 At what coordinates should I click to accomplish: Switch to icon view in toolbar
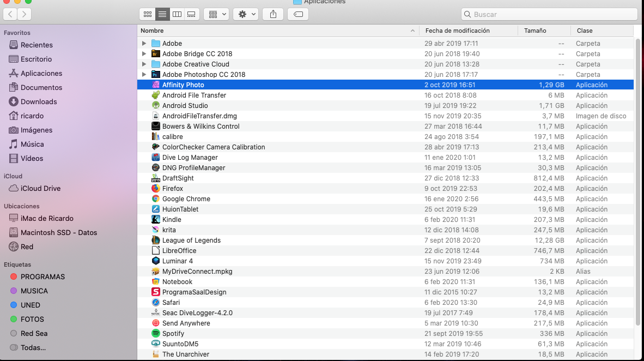[148, 14]
